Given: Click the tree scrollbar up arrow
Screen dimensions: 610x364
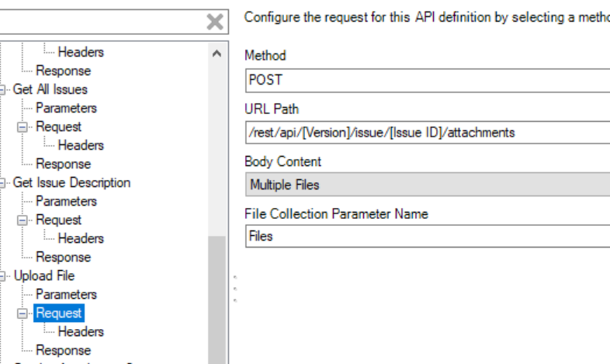Looking at the screenshot, I should tap(216, 54).
